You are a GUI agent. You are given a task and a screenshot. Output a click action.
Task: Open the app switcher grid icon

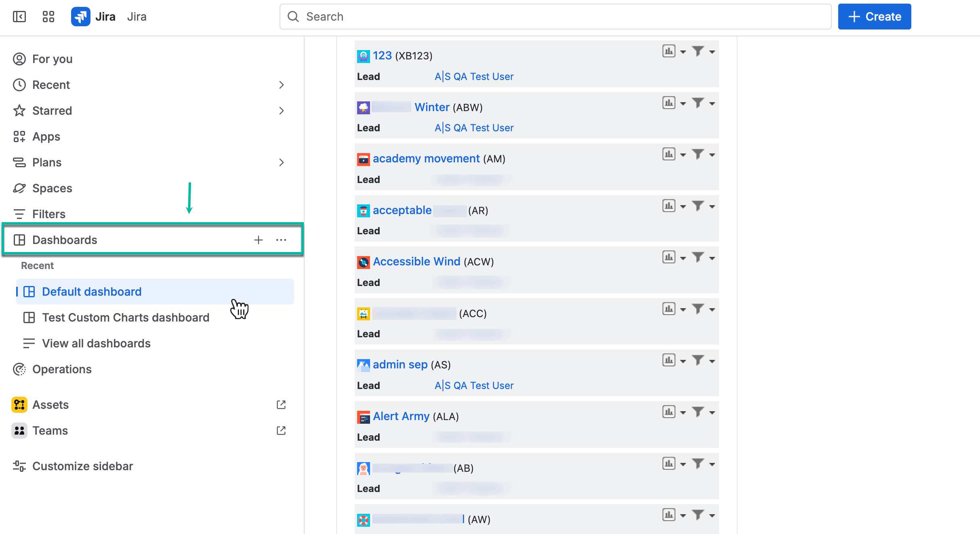pyautogui.click(x=48, y=17)
